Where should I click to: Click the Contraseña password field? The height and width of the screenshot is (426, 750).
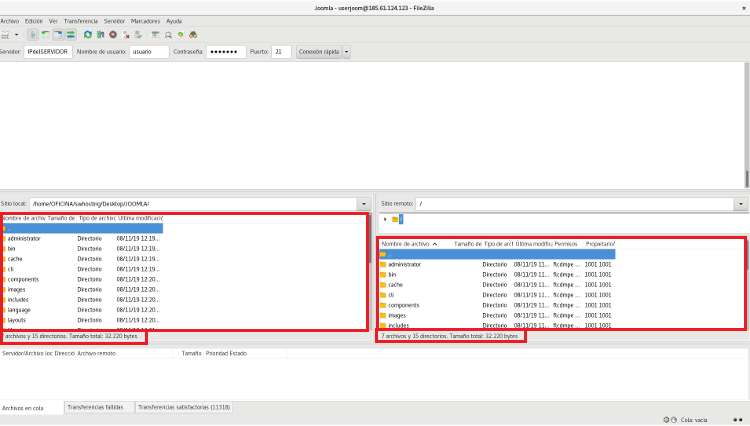[x=226, y=52]
